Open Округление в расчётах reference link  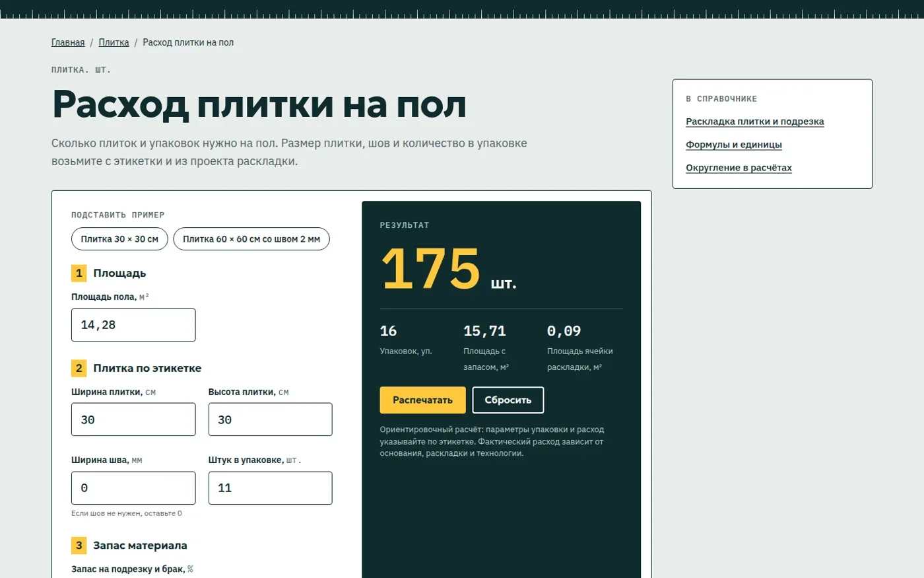(x=739, y=168)
